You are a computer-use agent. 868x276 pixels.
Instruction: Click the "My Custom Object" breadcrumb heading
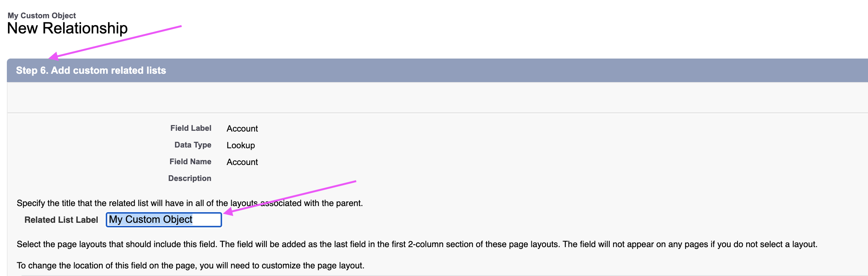coord(42,16)
